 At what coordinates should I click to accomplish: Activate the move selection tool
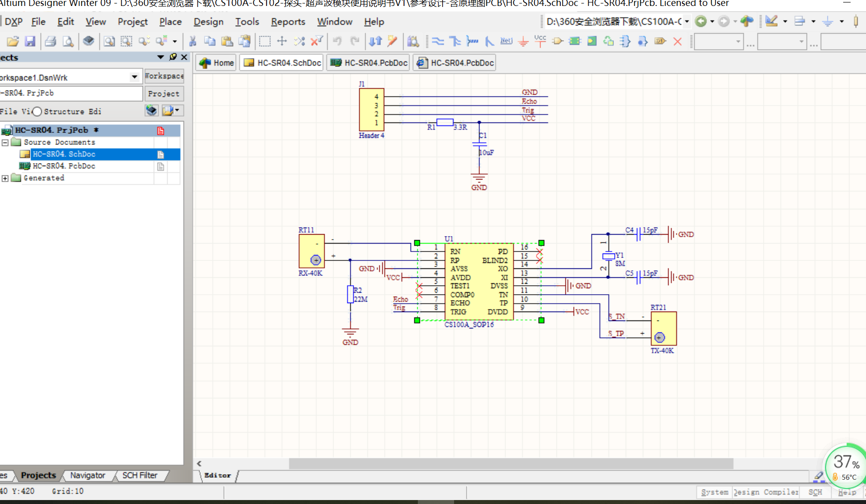point(282,41)
